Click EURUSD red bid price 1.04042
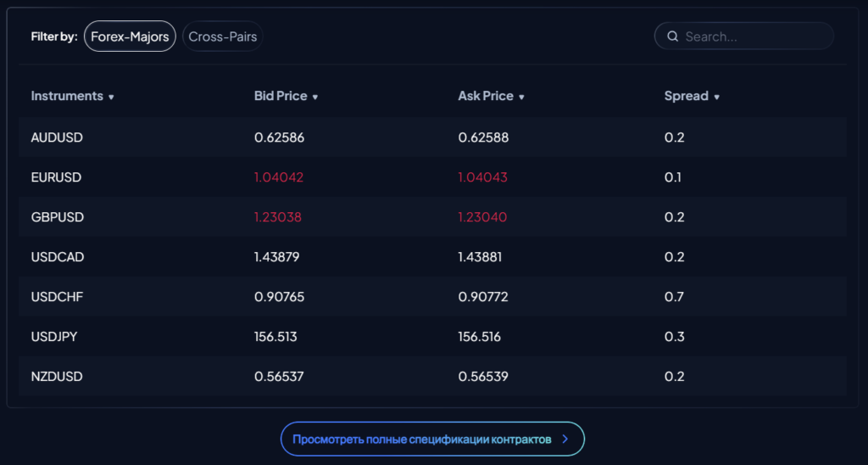868x465 pixels. [279, 177]
